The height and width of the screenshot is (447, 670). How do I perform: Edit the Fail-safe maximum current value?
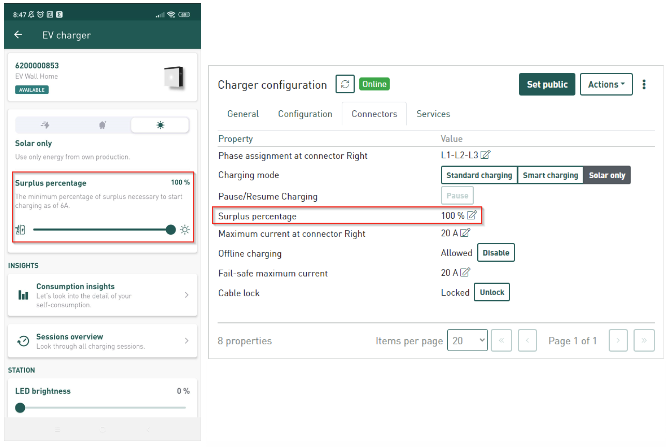[x=465, y=272]
